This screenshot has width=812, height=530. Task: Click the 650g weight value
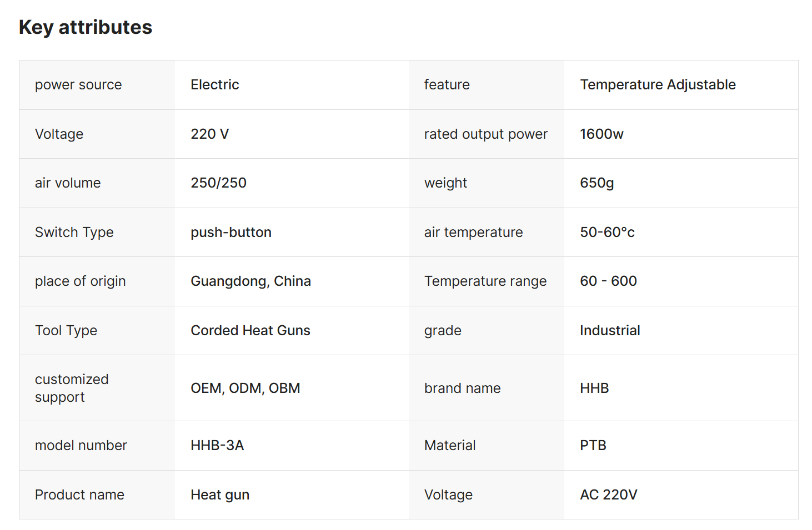click(x=597, y=183)
